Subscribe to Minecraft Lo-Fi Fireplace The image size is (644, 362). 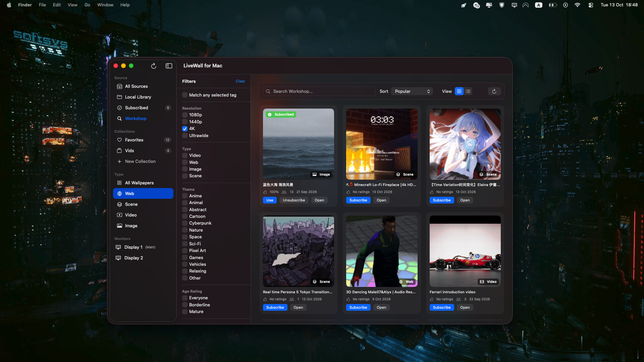(x=358, y=200)
